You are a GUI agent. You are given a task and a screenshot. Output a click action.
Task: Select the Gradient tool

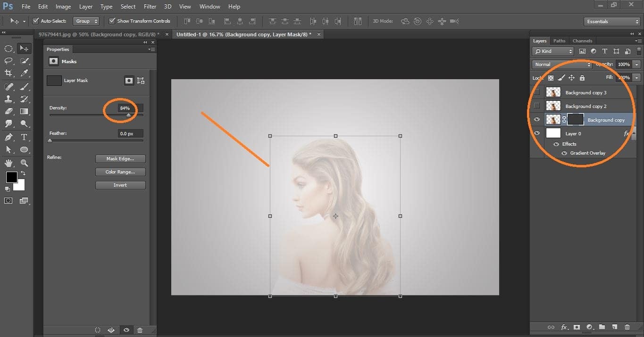24,111
